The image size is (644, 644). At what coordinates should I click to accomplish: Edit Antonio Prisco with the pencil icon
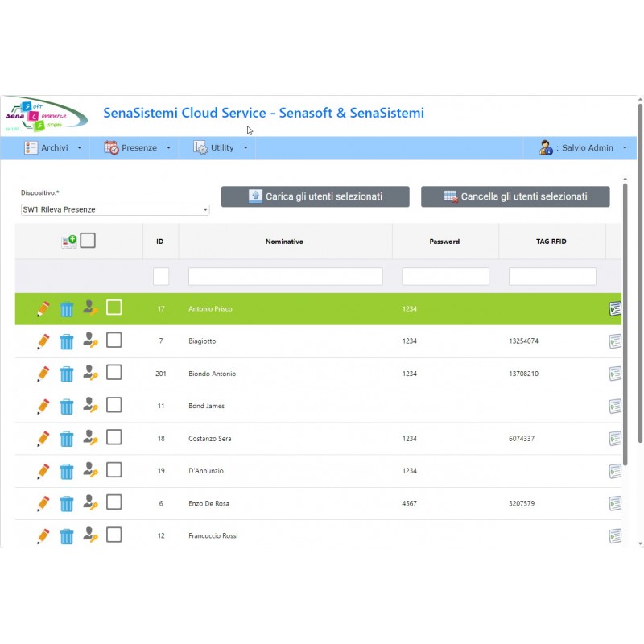[x=43, y=308]
